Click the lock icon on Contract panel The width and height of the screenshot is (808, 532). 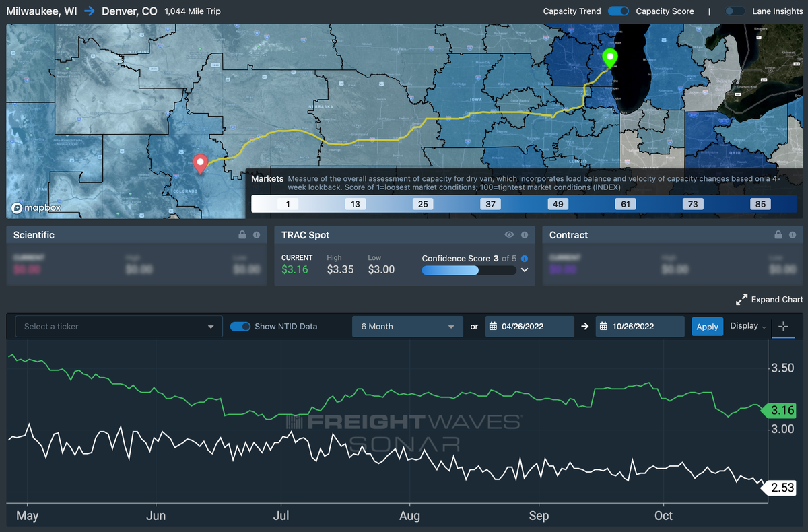pyautogui.click(x=779, y=235)
